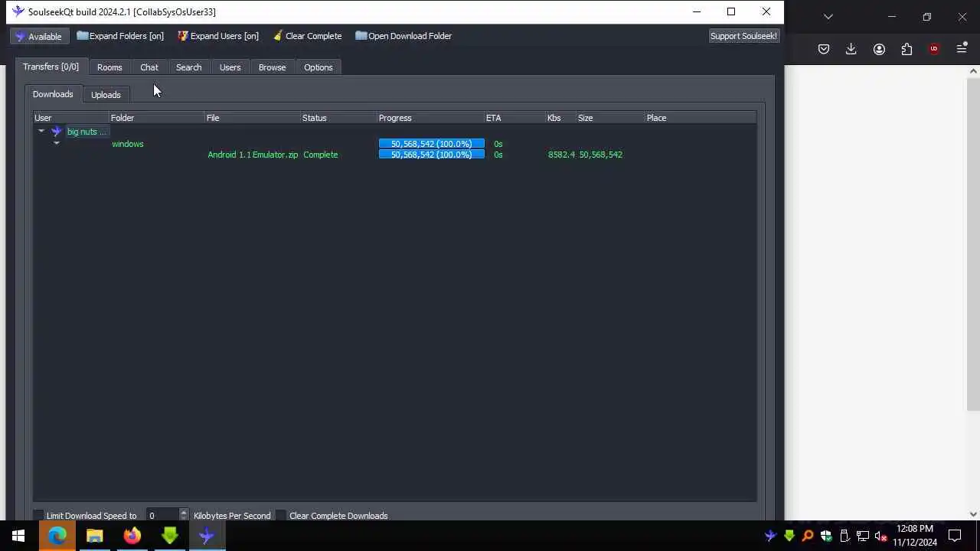Sort by the Kbs column header
This screenshot has width=980, height=551.
pos(561,118)
